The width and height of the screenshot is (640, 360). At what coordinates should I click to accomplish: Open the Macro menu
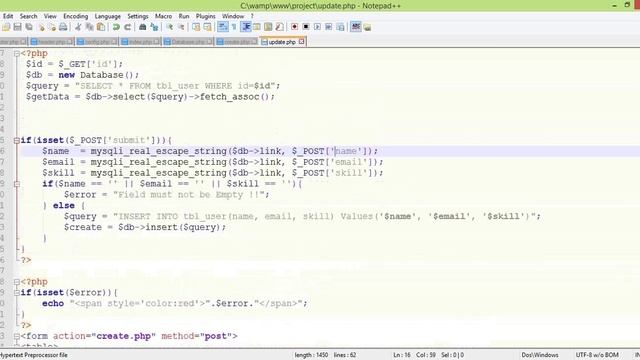pyautogui.click(x=163, y=16)
